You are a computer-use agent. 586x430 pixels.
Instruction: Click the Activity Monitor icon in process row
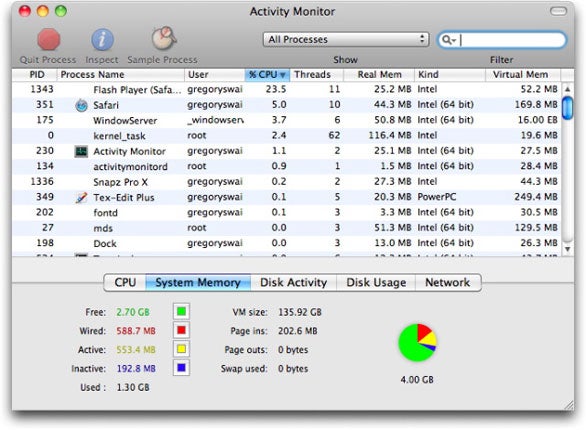click(81, 151)
